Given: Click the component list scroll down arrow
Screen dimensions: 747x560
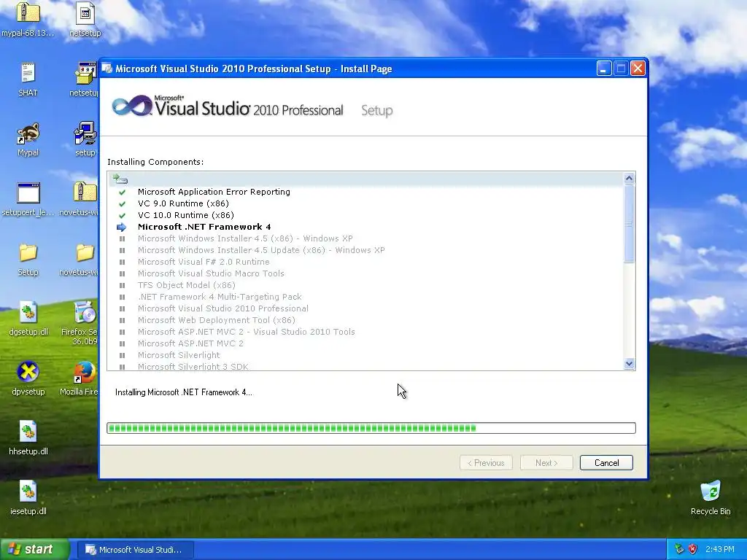Looking at the screenshot, I should [x=629, y=364].
